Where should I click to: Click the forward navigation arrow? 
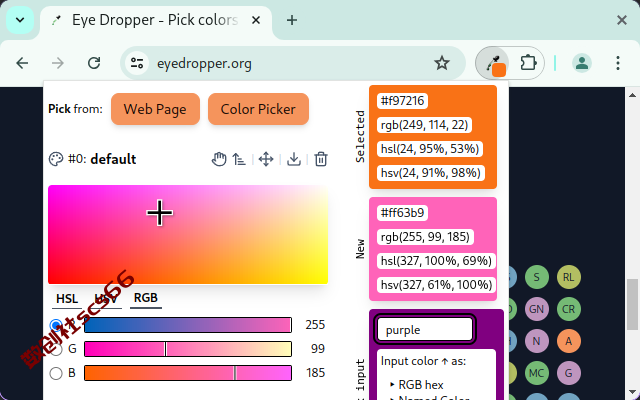(x=58, y=63)
